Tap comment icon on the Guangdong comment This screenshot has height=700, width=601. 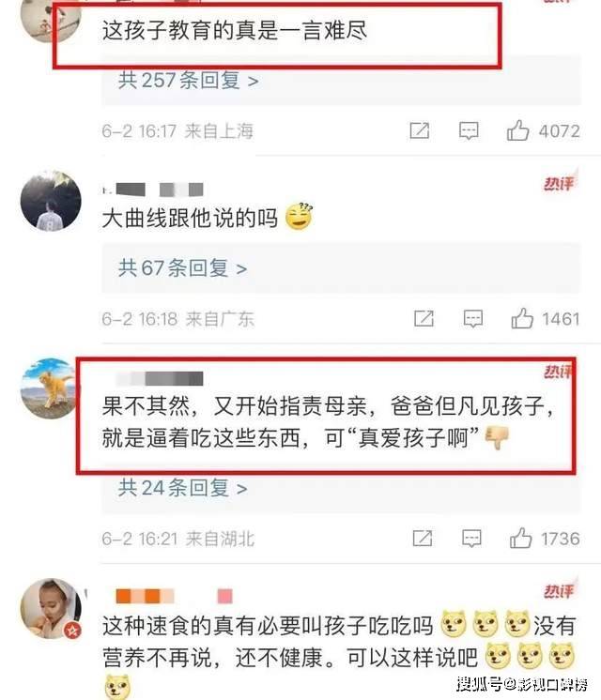coord(472,319)
